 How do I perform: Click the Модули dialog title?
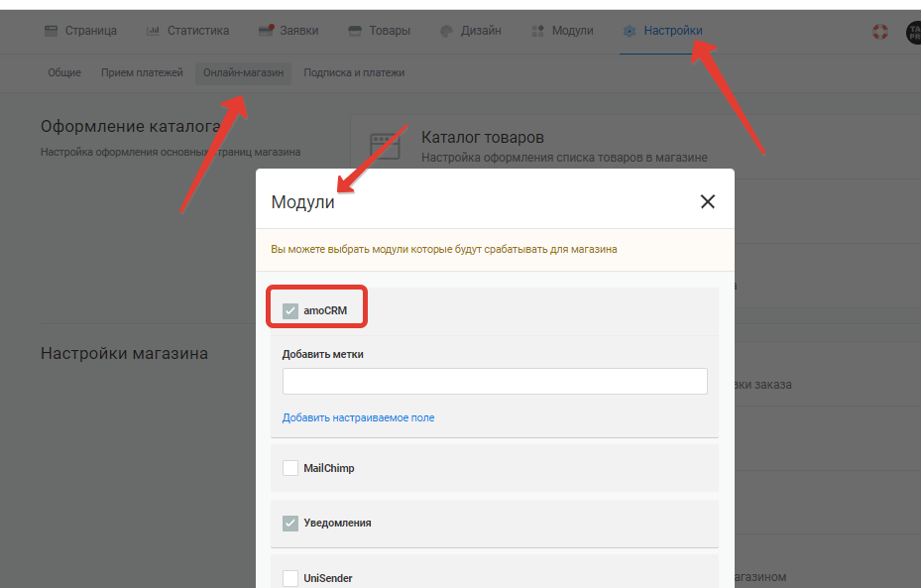pyautogui.click(x=302, y=201)
